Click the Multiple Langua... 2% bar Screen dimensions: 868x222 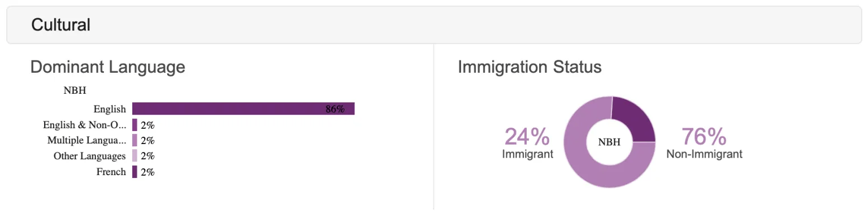(134, 140)
